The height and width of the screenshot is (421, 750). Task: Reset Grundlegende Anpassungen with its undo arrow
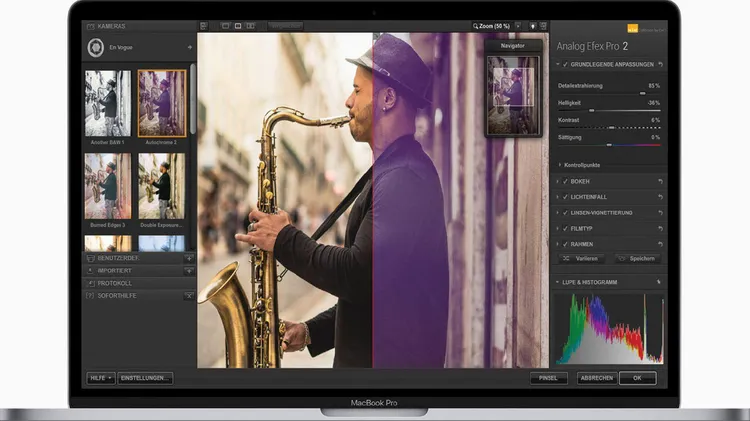pyautogui.click(x=661, y=64)
